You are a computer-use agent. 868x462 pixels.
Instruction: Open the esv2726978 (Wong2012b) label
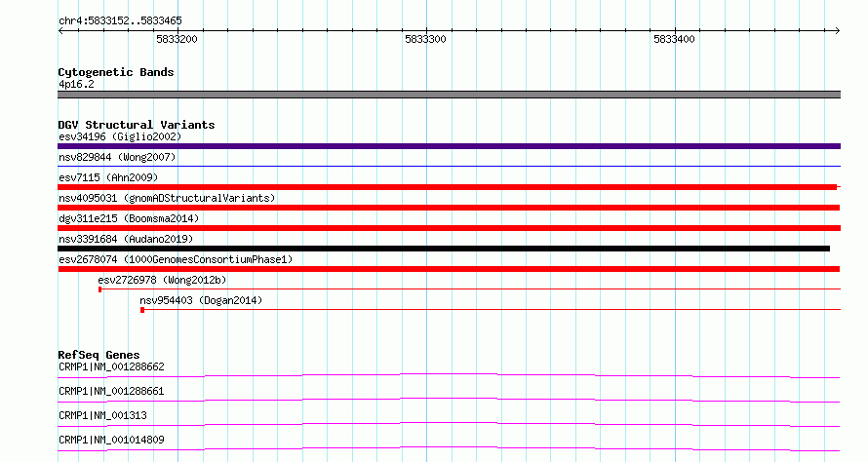pyautogui.click(x=162, y=280)
